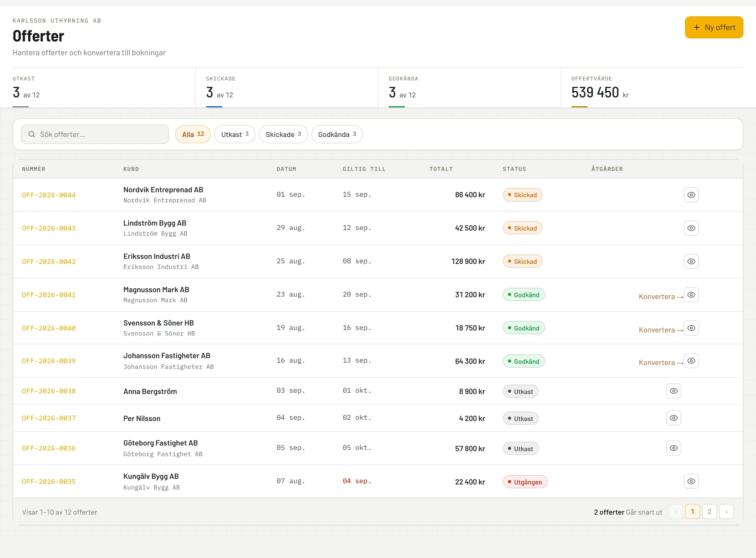Open eye icon on Svensson & Söner HB row
The width and height of the screenshot is (756, 558).
[x=691, y=328]
